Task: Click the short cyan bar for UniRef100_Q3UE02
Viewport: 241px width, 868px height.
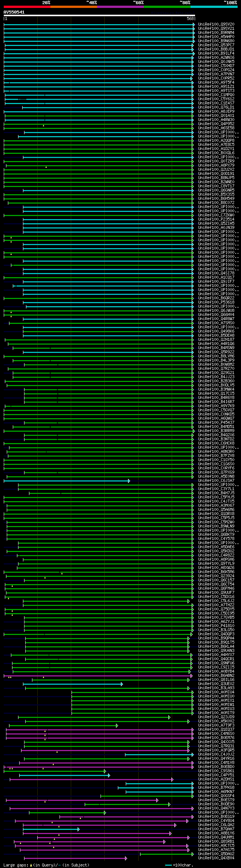Action: pos(73,684)
